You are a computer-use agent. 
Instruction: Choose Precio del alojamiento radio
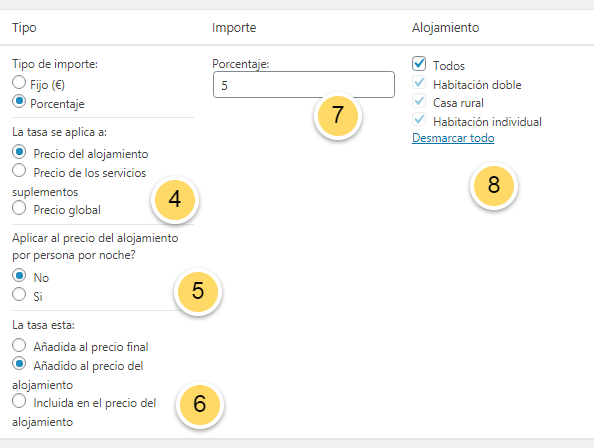(19, 152)
